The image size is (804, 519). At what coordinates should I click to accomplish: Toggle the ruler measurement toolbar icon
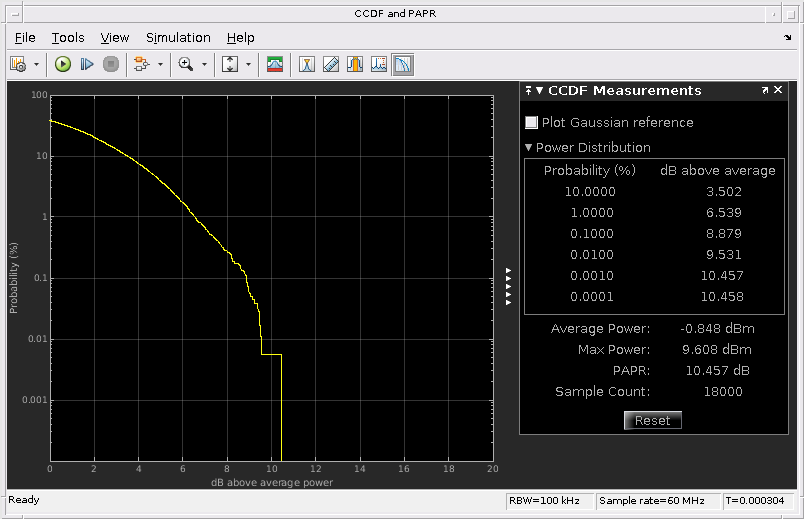[x=331, y=65]
